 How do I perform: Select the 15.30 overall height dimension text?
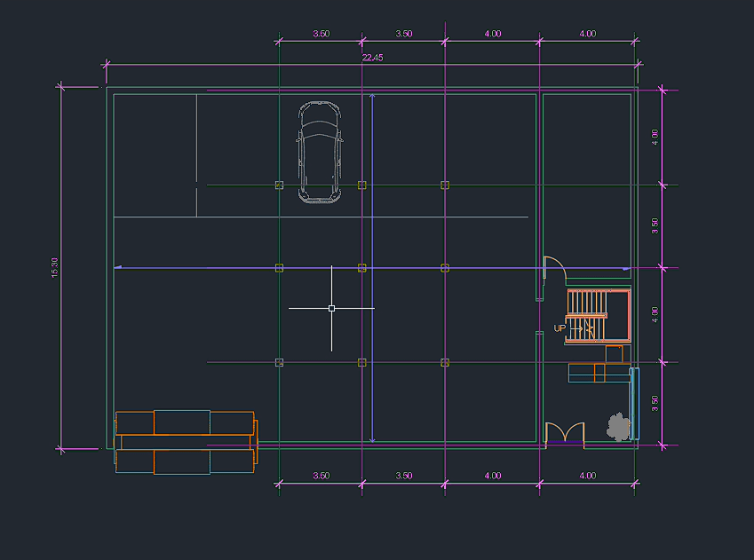click(x=55, y=267)
